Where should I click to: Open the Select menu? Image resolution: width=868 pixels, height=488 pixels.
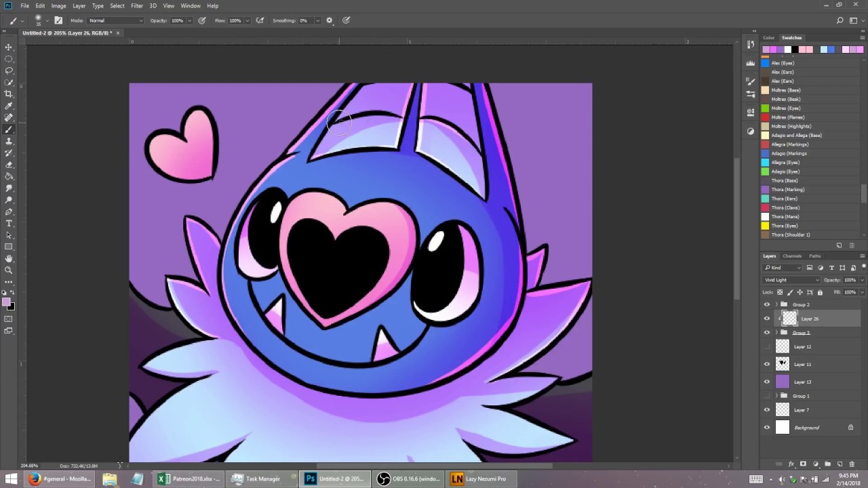click(x=117, y=5)
